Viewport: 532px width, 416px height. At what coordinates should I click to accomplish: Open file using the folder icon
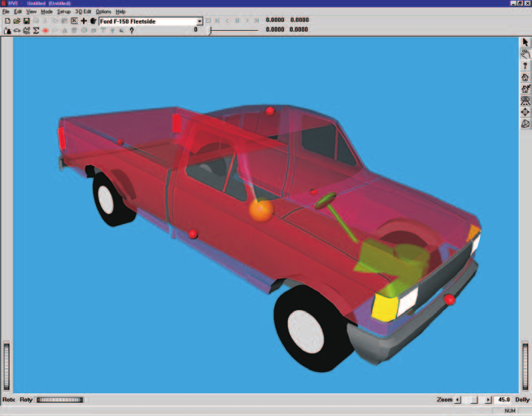coord(16,21)
